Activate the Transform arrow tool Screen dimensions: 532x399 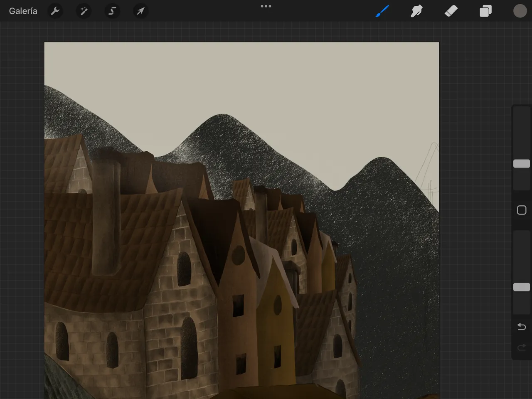coord(140,11)
